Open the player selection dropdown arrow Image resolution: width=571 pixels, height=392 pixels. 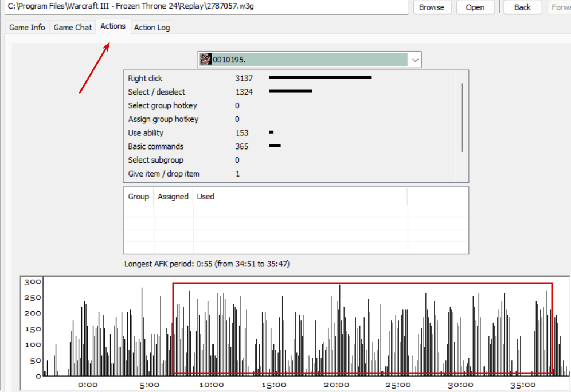pos(414,60)
